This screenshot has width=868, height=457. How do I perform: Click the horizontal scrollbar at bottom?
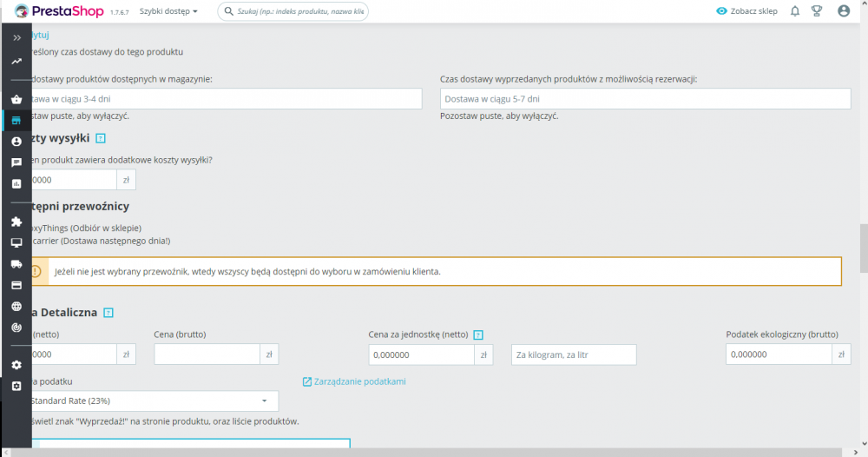(426, 453)
